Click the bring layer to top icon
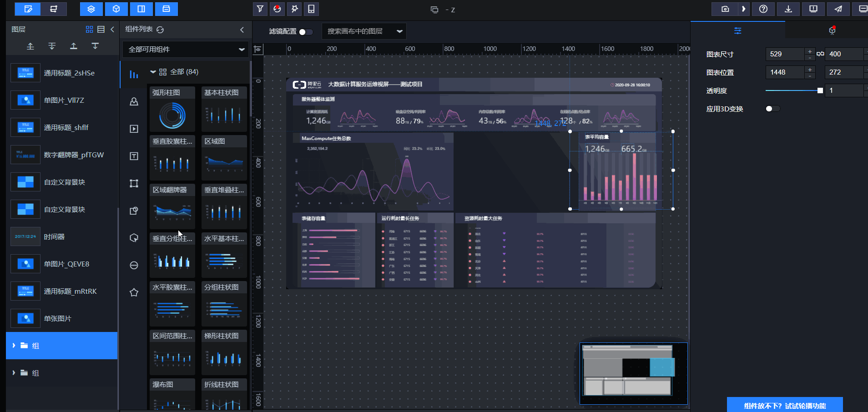 [x=73, y=46]
